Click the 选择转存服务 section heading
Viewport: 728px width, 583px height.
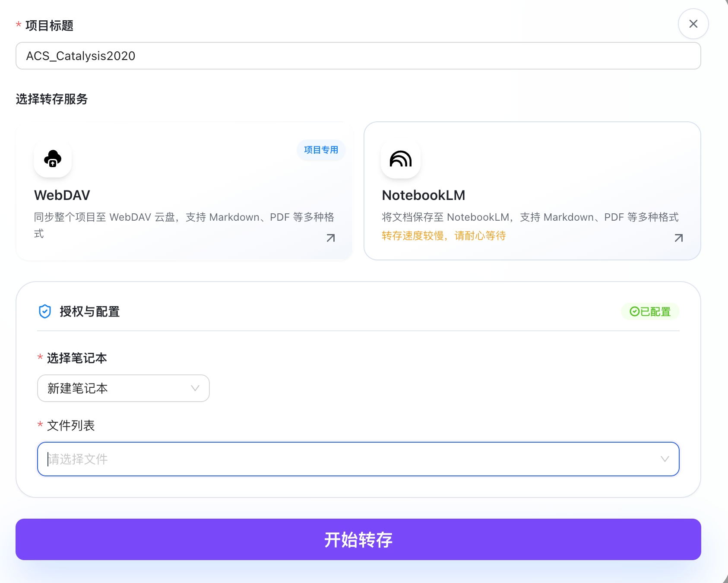(51, 99)
